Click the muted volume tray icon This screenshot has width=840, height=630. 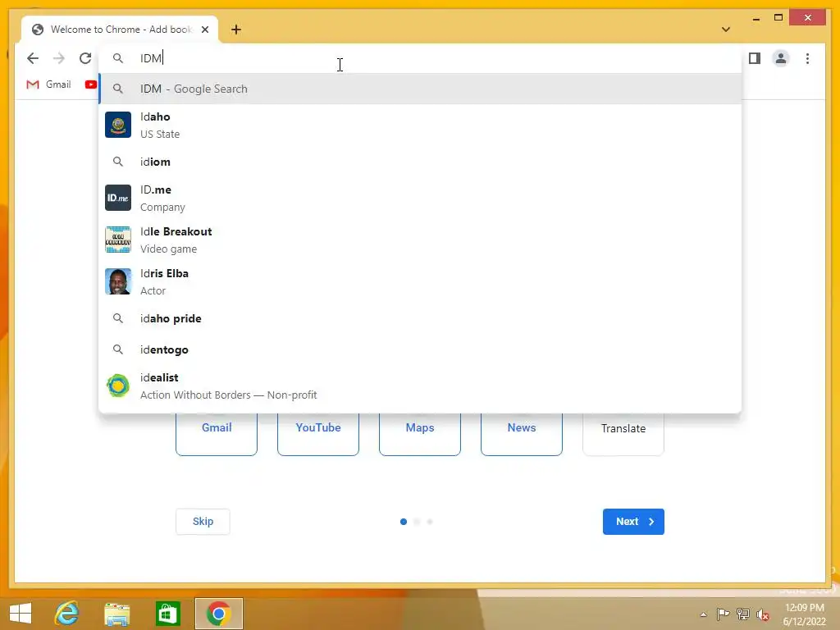(762, 614)
